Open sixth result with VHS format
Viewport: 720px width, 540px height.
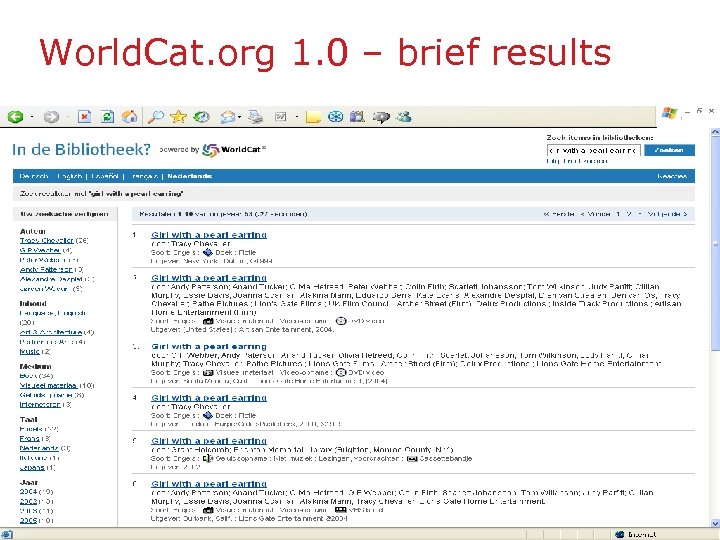[209, 484]
